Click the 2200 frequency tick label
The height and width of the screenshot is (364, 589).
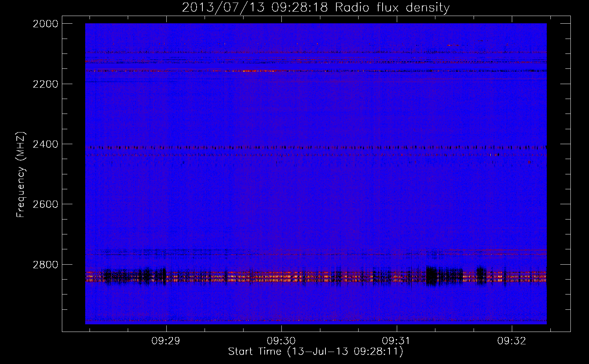point(46,84)
